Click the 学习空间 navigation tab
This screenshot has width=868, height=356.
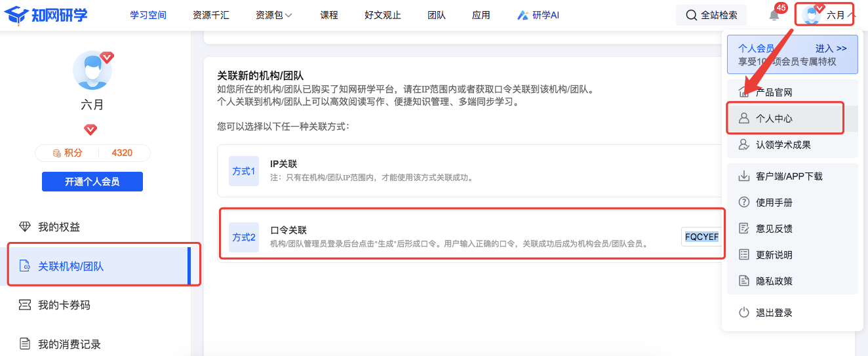pos(148,15)
